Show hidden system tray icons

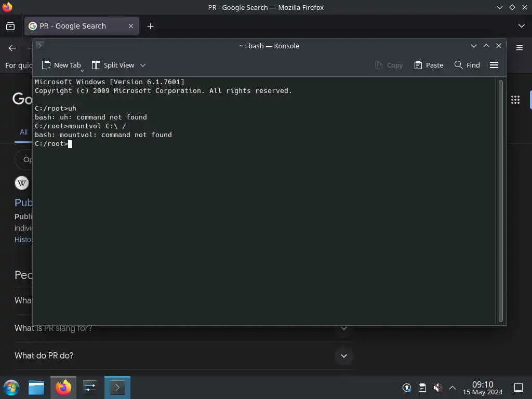(453, 388)
